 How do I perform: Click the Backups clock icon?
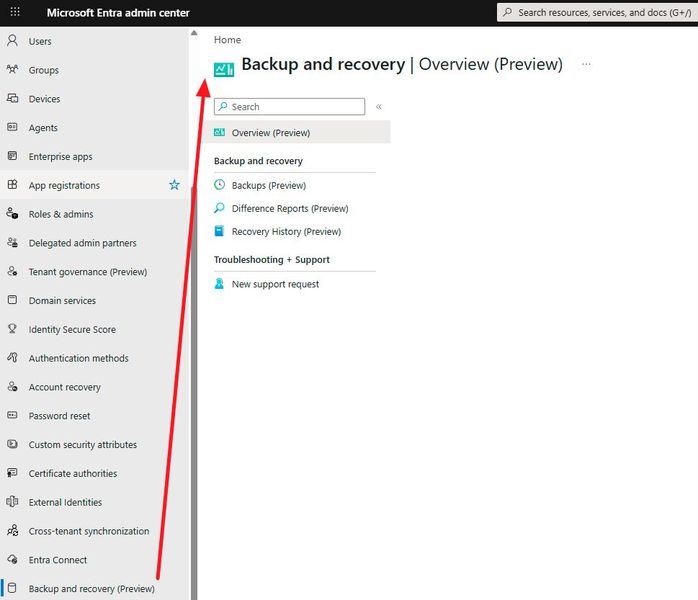pyautogui.click(x=219, y=185)
